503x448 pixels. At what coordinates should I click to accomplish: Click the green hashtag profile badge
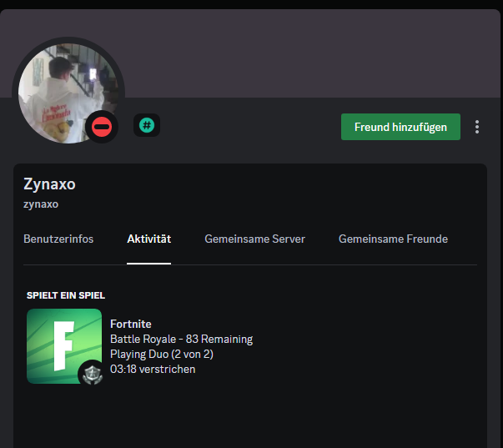tap(147, 125)
